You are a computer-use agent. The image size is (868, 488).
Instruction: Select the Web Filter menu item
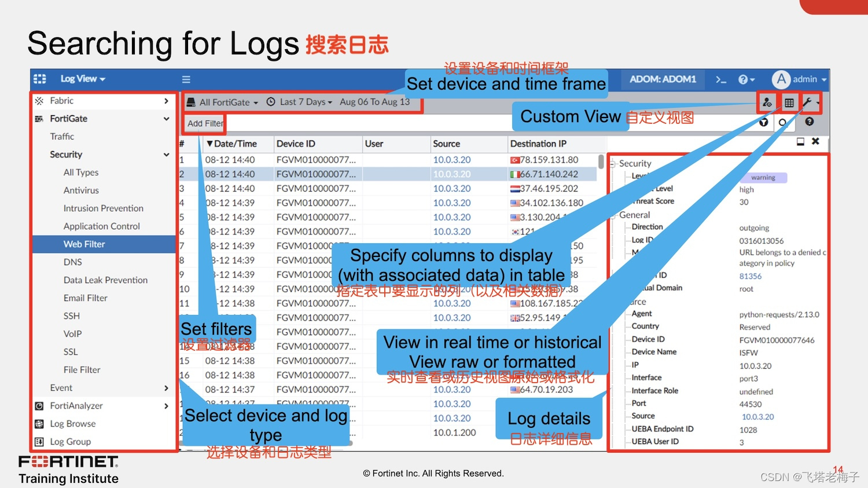104,244
